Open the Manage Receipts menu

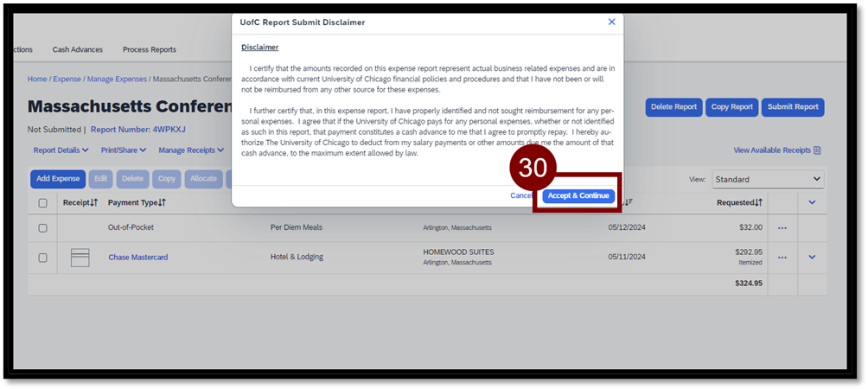coord(191,150)
